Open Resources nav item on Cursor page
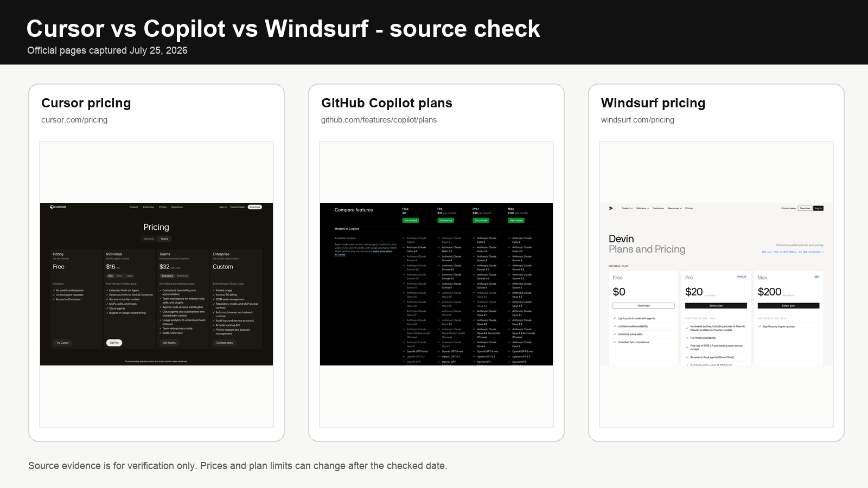Screen dimensions: 868x488 (x=177, y=207)
